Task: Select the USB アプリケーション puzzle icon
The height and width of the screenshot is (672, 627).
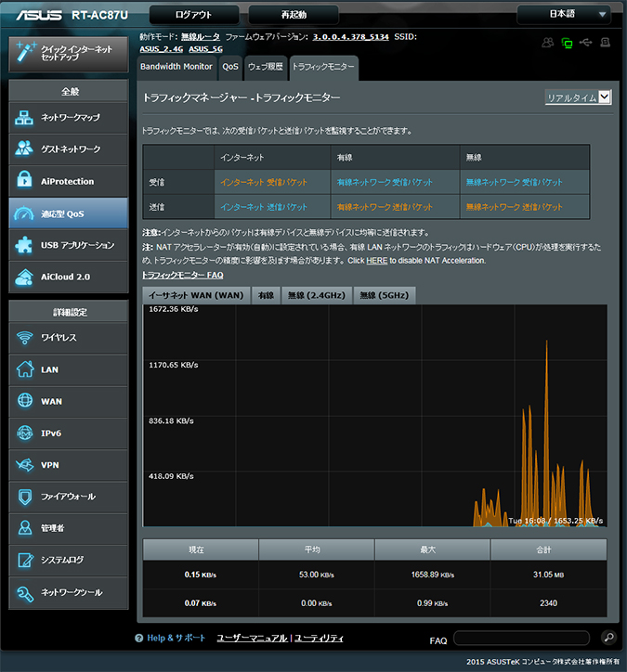Action: point(24,245)
